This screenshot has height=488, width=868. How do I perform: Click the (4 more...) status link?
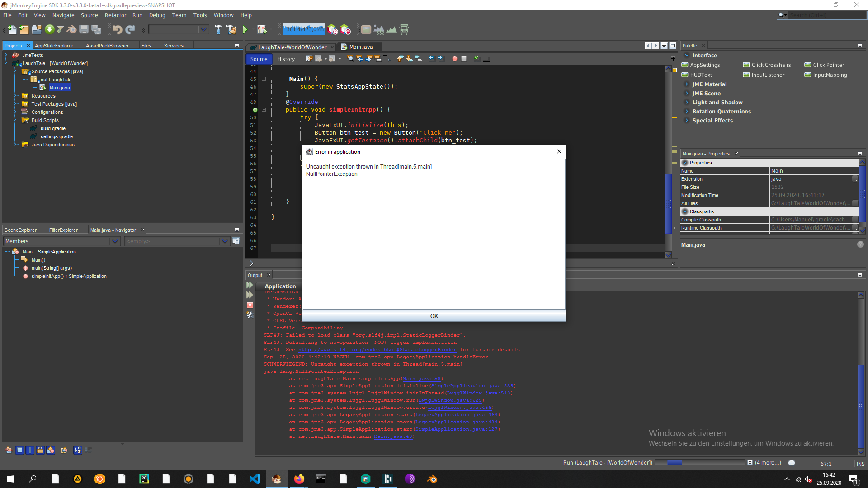[768, 463]
